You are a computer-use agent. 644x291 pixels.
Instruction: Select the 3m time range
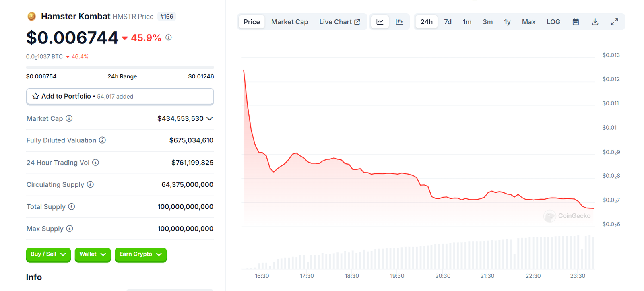pos(487,22)
